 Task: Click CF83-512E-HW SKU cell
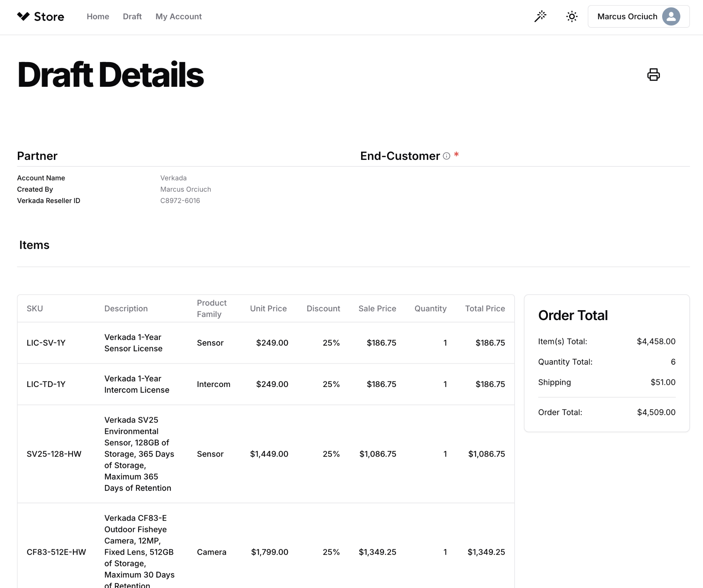(x=56, y=552)
